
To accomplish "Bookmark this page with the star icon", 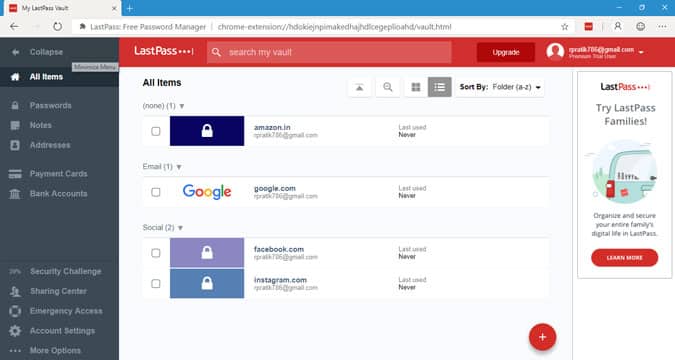I will tap(565, 27).
